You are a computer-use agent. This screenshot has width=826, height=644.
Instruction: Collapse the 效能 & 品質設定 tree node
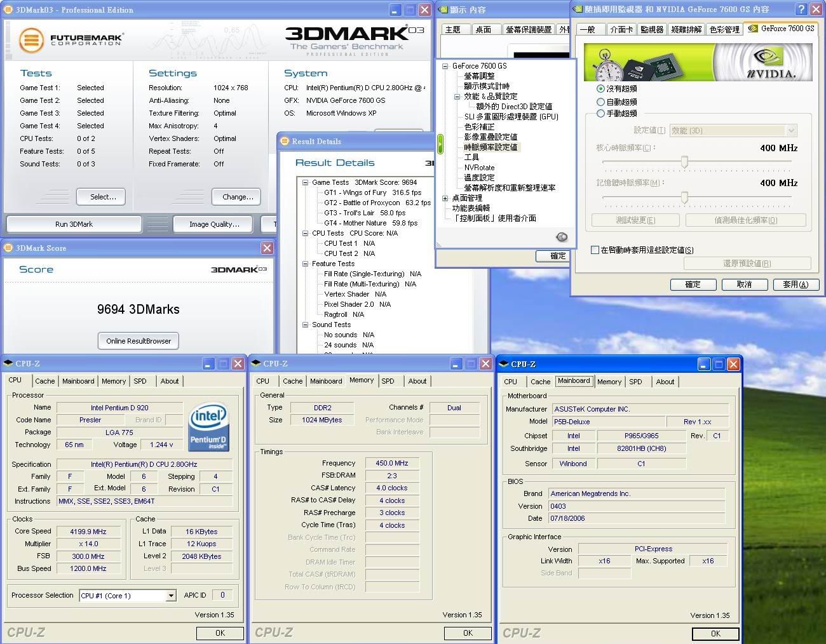tap(457, 97)
